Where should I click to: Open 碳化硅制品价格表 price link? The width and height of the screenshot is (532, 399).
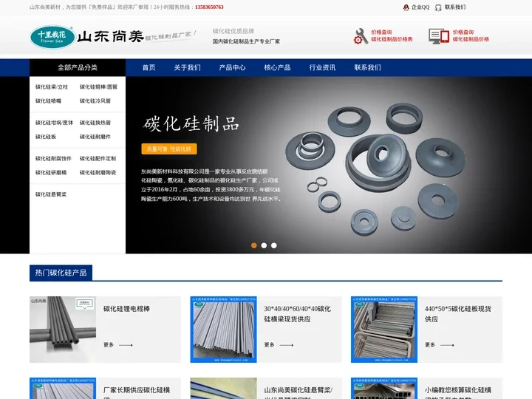[392, 39]
